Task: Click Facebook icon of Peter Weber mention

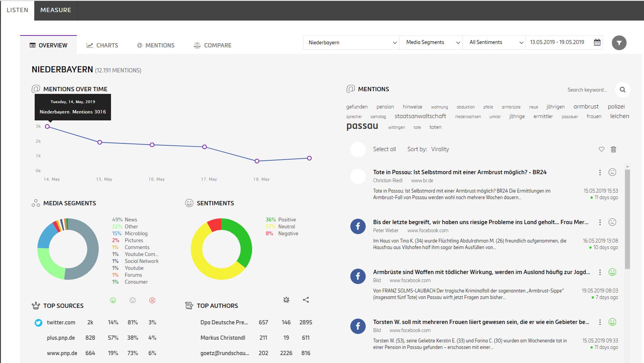Action: pyautogui.click(x=358, y=226)
